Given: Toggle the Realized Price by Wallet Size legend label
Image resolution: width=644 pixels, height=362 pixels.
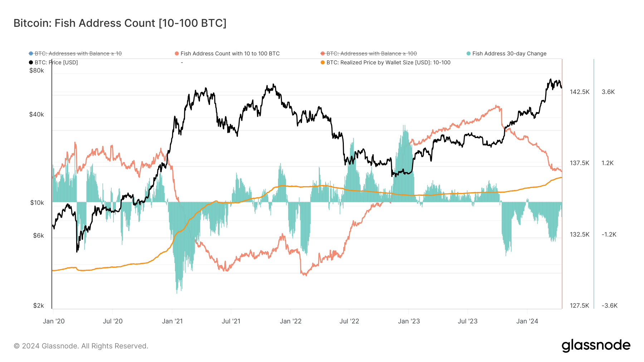Looking at the screenshot, I should pos(388,63).
